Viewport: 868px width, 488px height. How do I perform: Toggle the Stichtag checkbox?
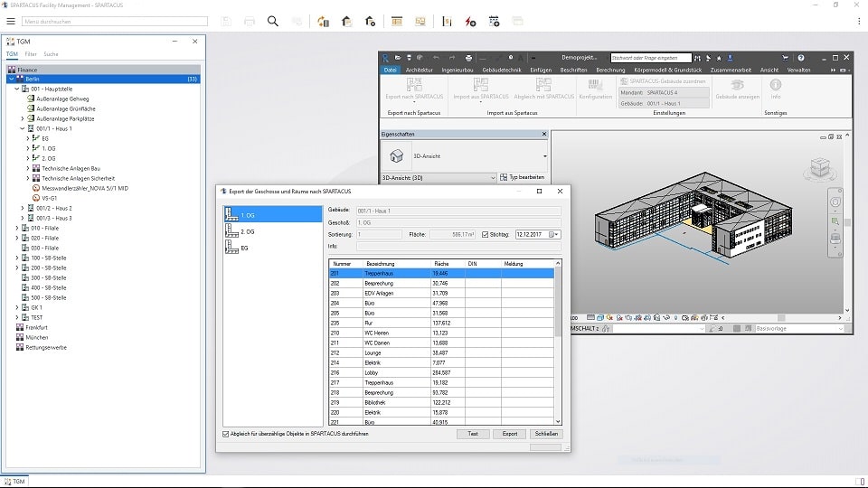point(486,234)
